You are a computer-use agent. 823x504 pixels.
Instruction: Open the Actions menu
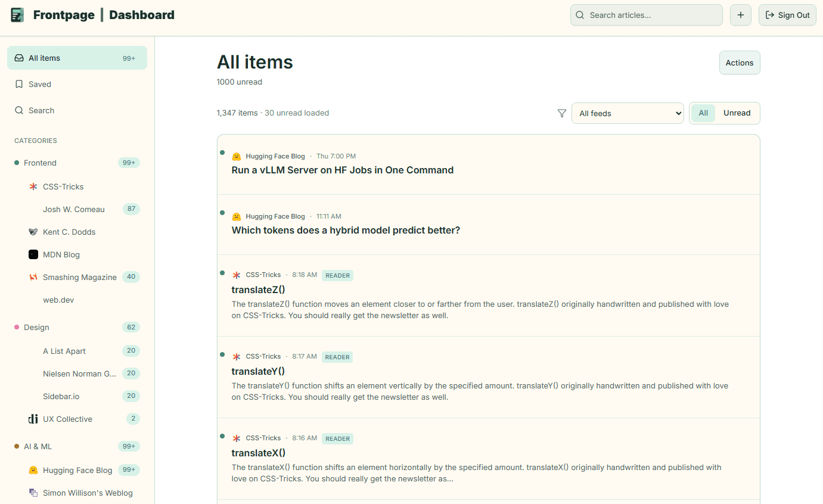740,63
